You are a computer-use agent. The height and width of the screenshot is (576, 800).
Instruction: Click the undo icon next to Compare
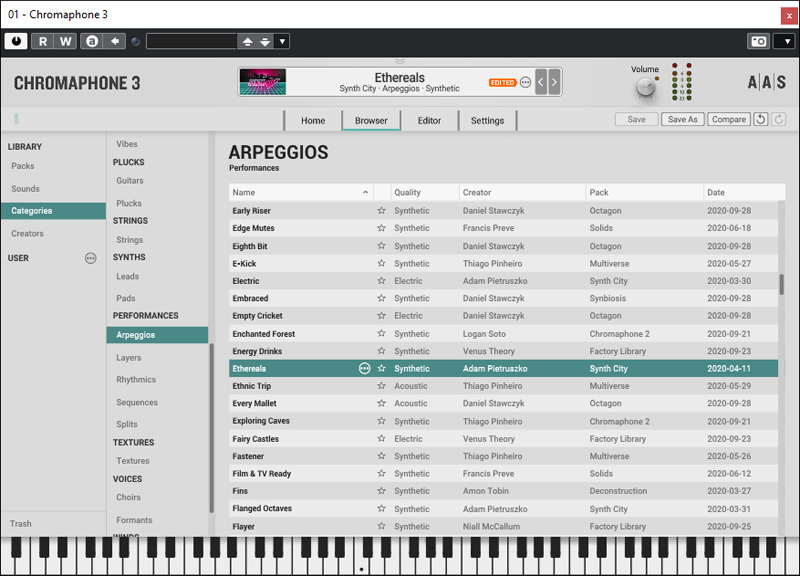coord(761,119)
